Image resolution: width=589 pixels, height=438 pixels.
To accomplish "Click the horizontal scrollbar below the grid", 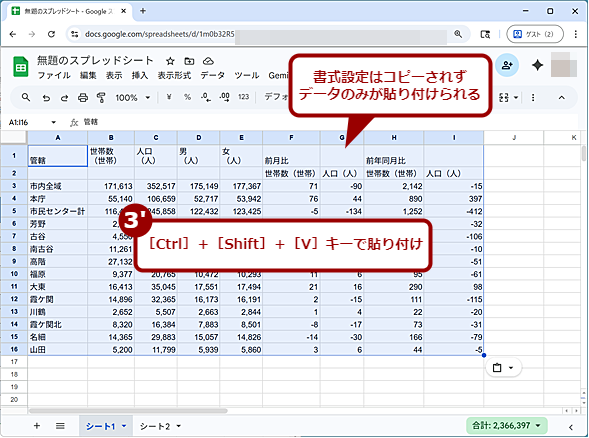I will (x=128, y=411).
